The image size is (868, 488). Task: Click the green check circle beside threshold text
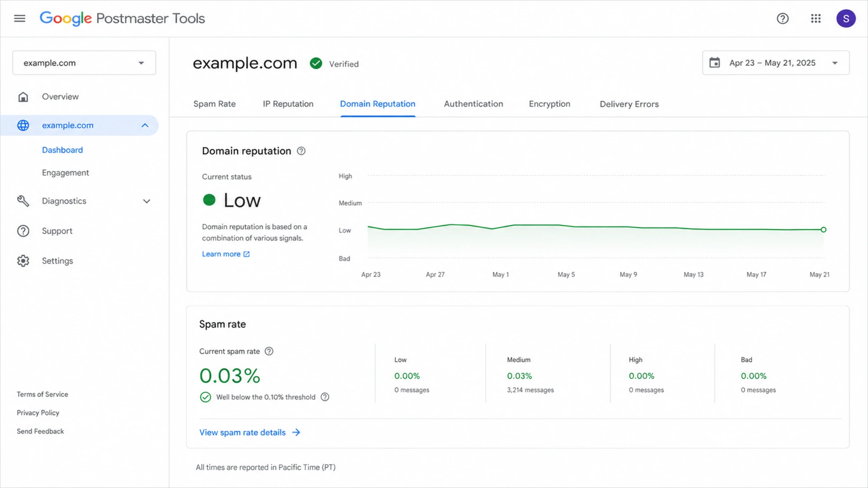pyautogui.click(x=205, y=397)
